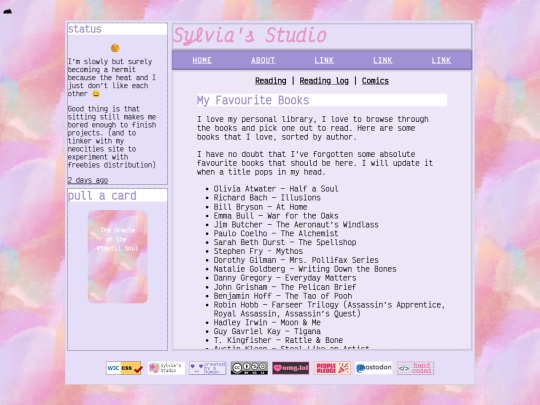Screen dimensions: 540x405
Task: Click the 'I love my personal library' paragraph
Action: pos(313,128)
